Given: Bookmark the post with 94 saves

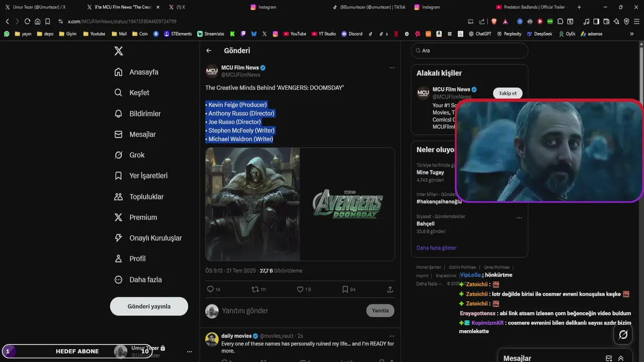Looking at the screenshot, I should click(x=349, y=290).
